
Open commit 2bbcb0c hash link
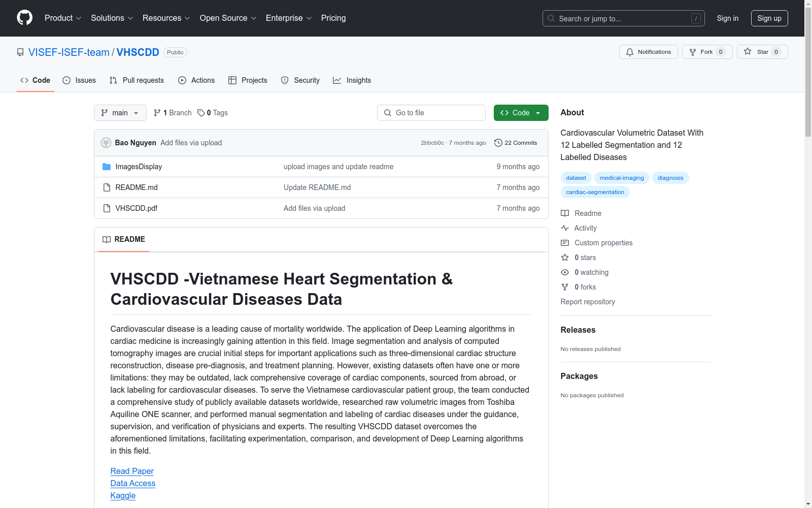click(x=432, y=143)
